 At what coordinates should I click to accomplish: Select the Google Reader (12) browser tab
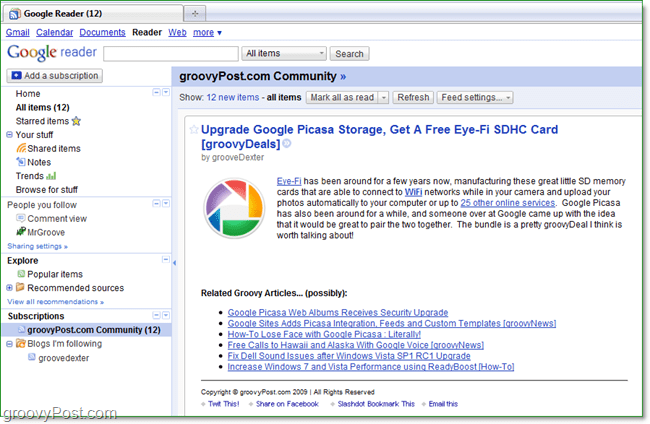click(94, 14)
